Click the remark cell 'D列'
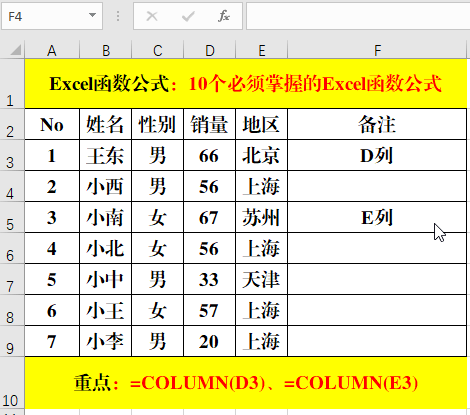The height and width of the screenshot is (415, 470). (x=377, y=155)
